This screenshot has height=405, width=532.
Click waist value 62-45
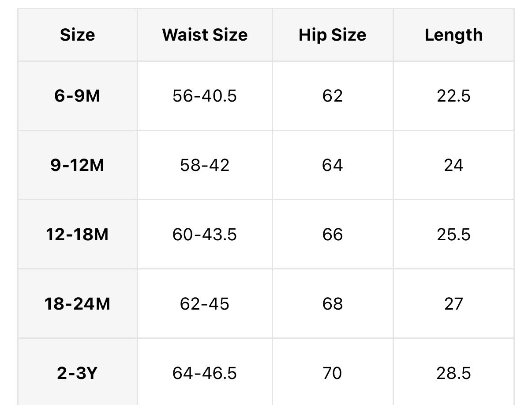205,304
